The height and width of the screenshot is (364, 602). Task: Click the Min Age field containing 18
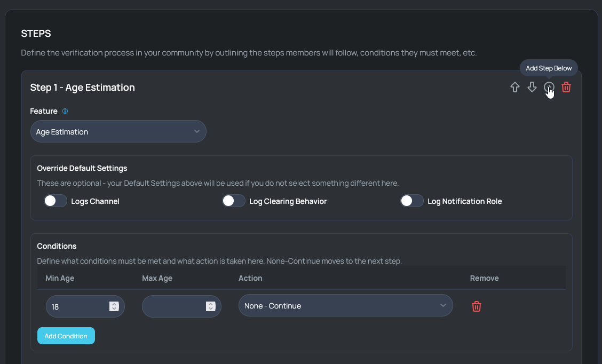[77, 306]
